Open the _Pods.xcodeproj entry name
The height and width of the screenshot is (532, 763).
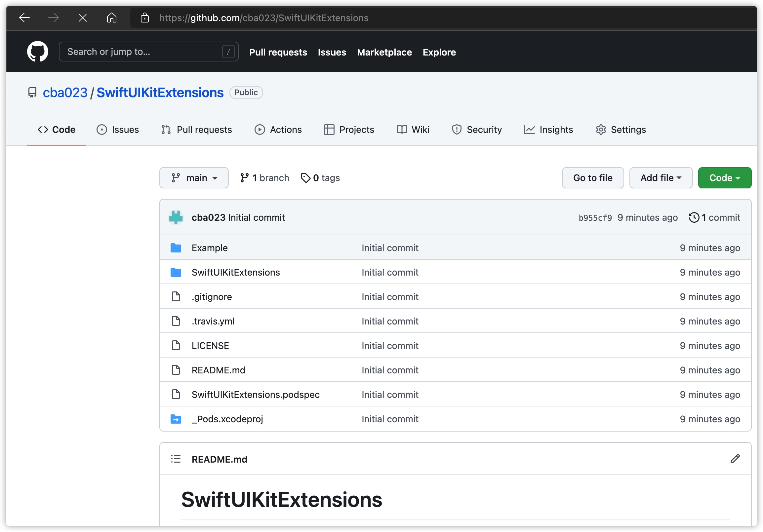(x=227, y=419)
